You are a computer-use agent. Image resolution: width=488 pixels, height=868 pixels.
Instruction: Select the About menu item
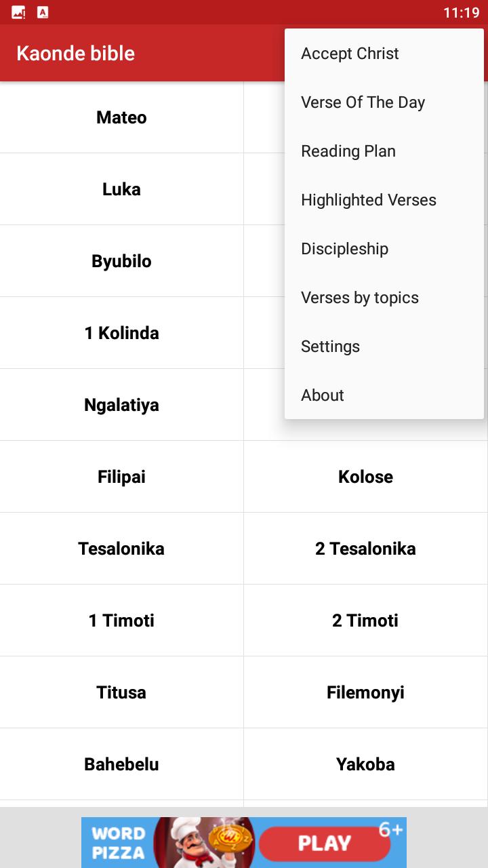click(384, 395)
